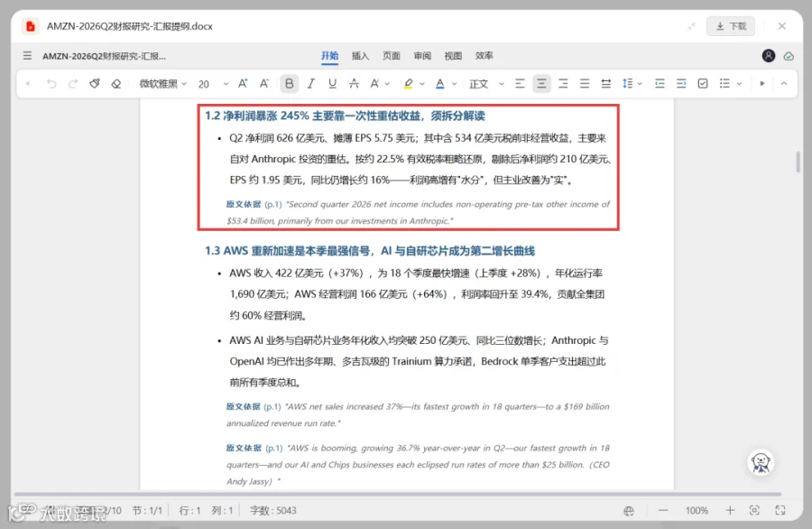
Task: Redo the last undone action
Action: point(72,83)
